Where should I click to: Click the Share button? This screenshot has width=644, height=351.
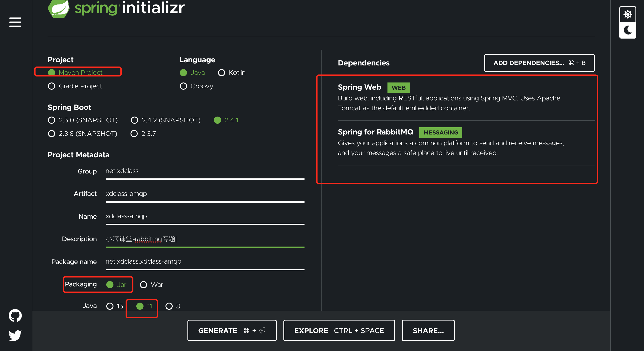[x=428, y=330]
